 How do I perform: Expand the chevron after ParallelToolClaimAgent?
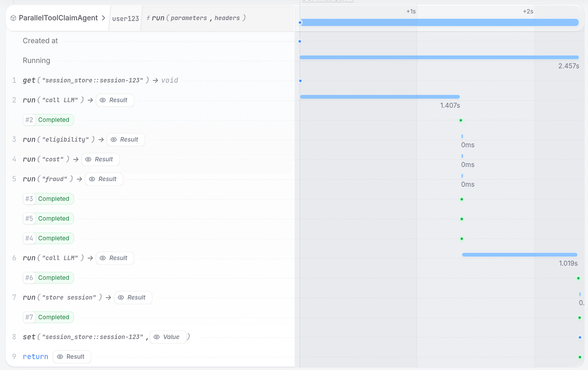point(103,18)
